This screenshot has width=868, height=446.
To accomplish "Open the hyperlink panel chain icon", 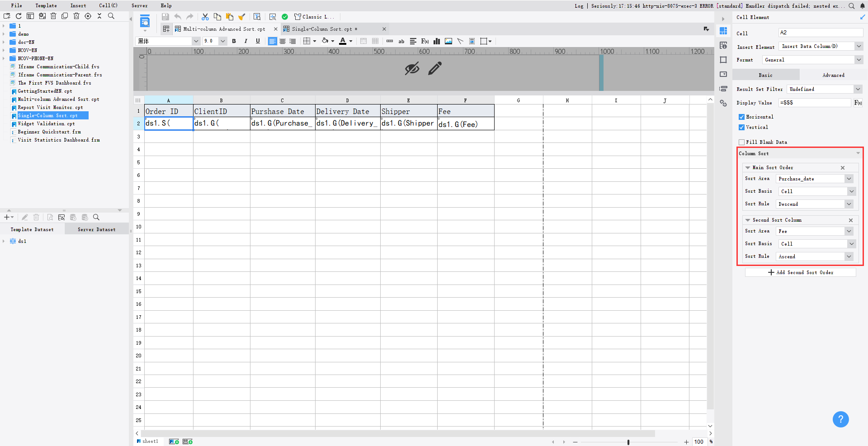I will (723, 103).
